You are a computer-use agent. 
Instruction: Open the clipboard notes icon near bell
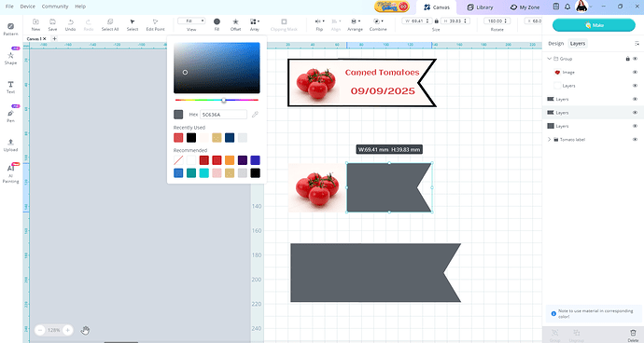tap(556, 7)
